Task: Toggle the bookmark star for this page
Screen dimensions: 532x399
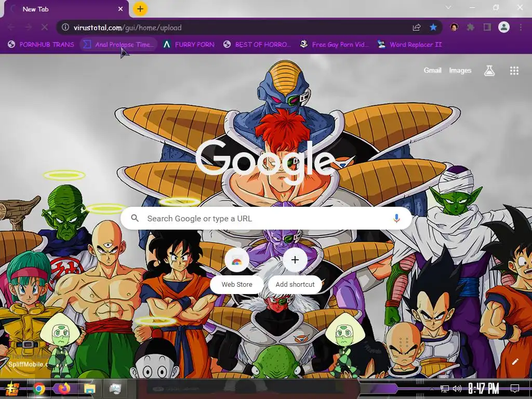Action: 433,28
